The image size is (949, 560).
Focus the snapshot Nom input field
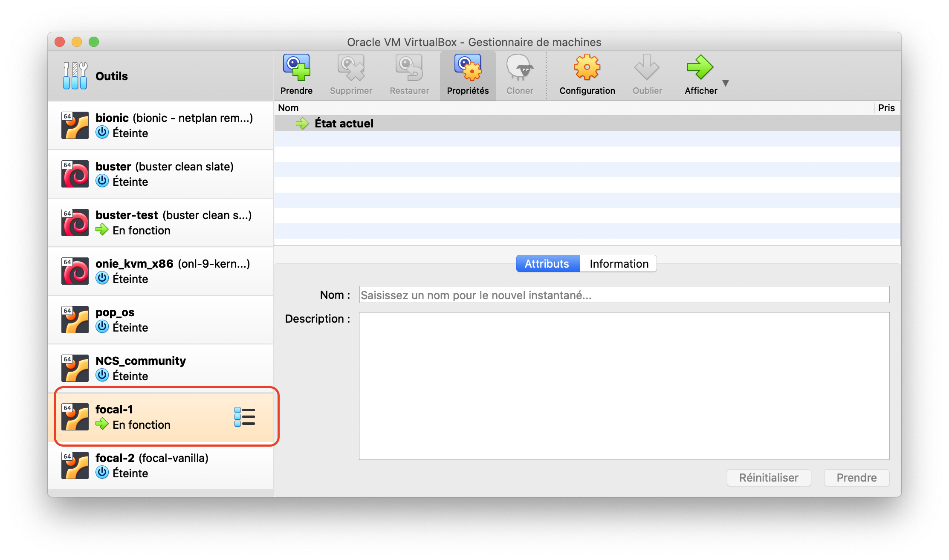tap(624, 295)
